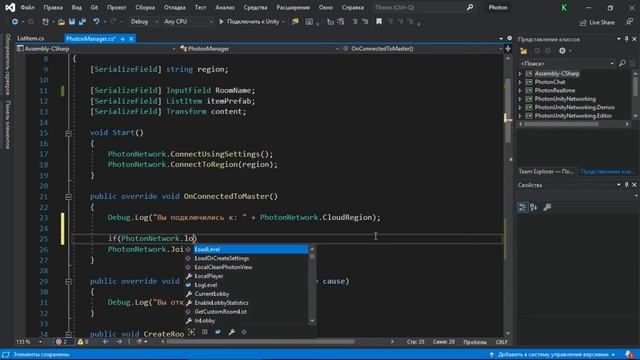Open the Расширения menu

(293, 7)
